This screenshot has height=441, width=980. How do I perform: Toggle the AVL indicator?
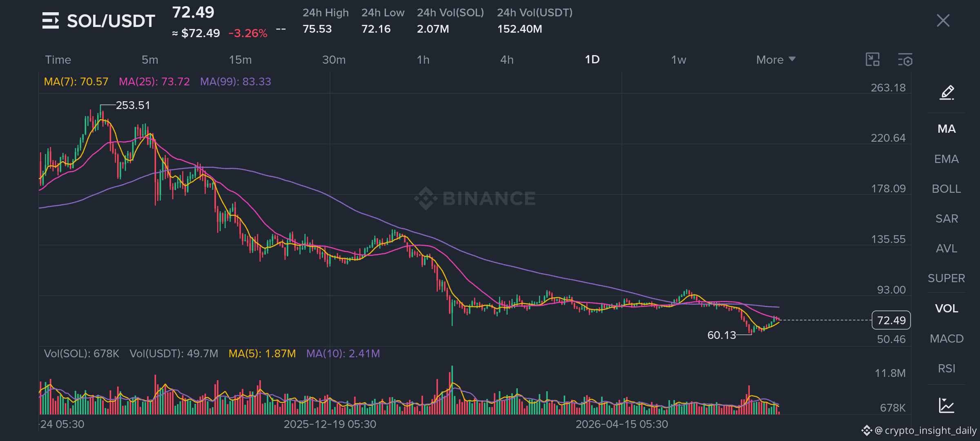tap(947, 248)
